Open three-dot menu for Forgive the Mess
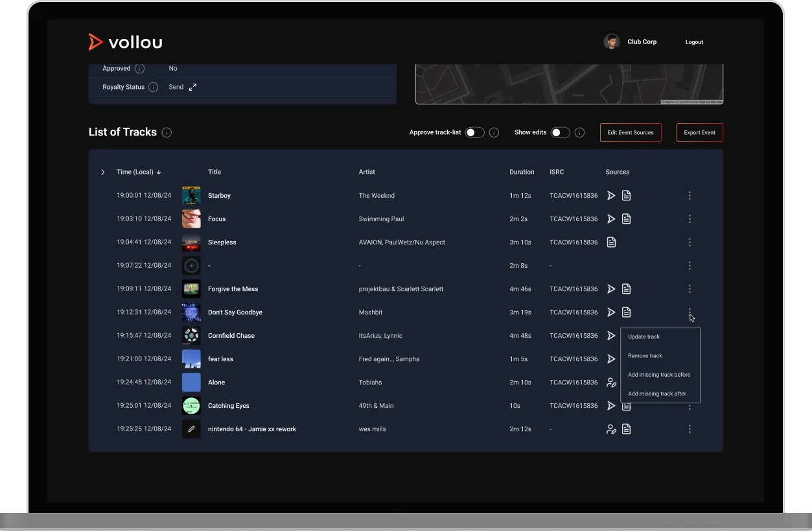 click(690, 289)
